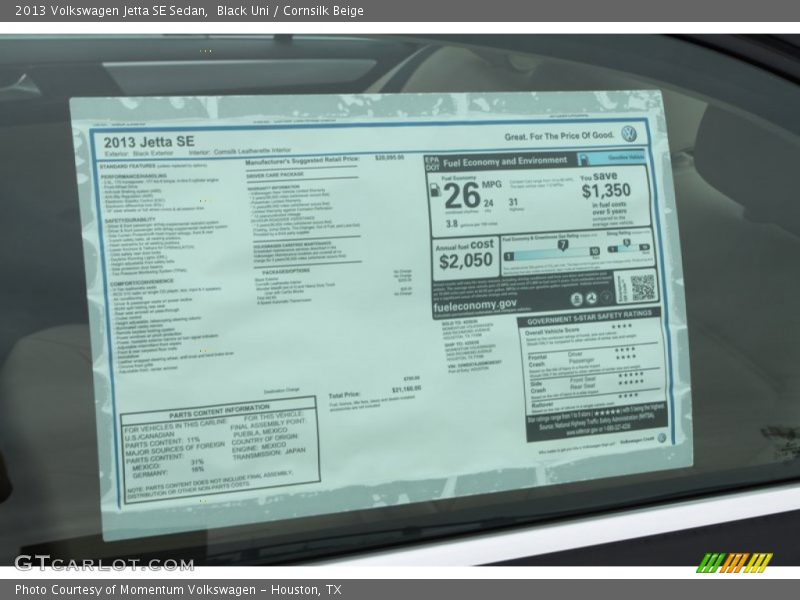Click 'Exterior: Black Exterior' text
This screenshot has height=600, width=800.
[139, 153]
